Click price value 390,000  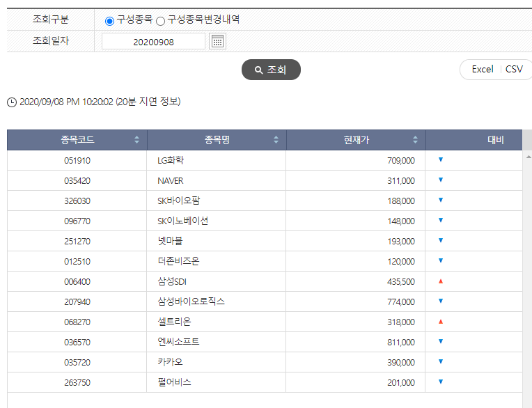[x=401, y=362]
